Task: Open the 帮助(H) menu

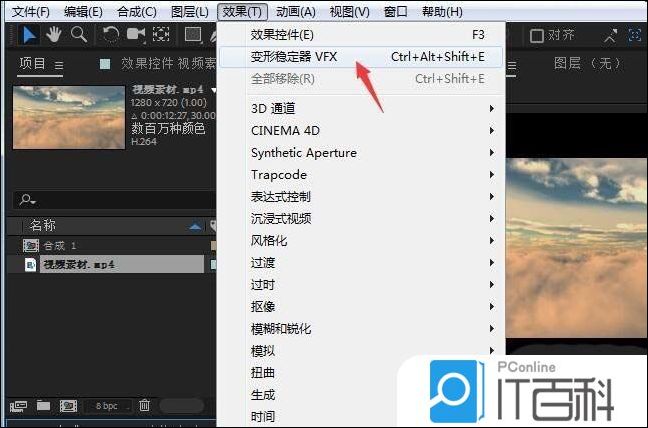Action: pos(442,12)
